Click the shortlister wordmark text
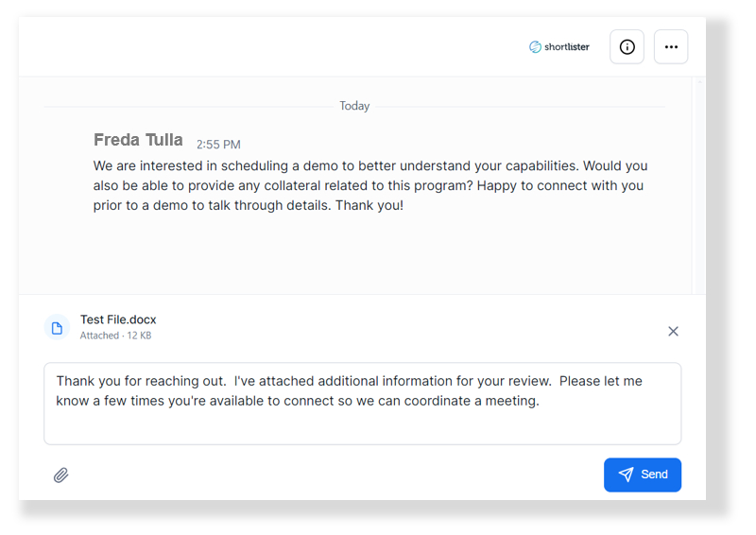 pos(567,47)
